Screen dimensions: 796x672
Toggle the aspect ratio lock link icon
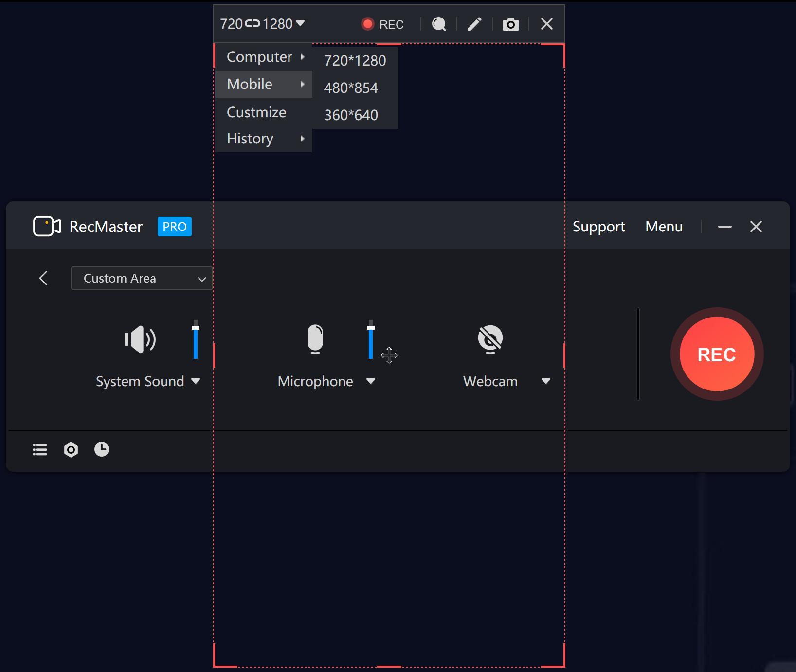click(x=253, y=23)
